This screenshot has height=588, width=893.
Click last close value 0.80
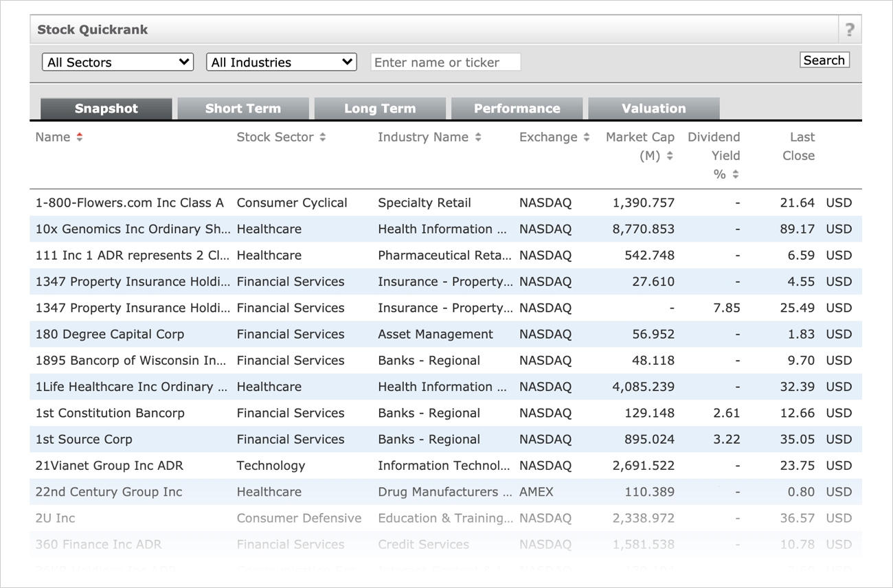pos(802,492)
